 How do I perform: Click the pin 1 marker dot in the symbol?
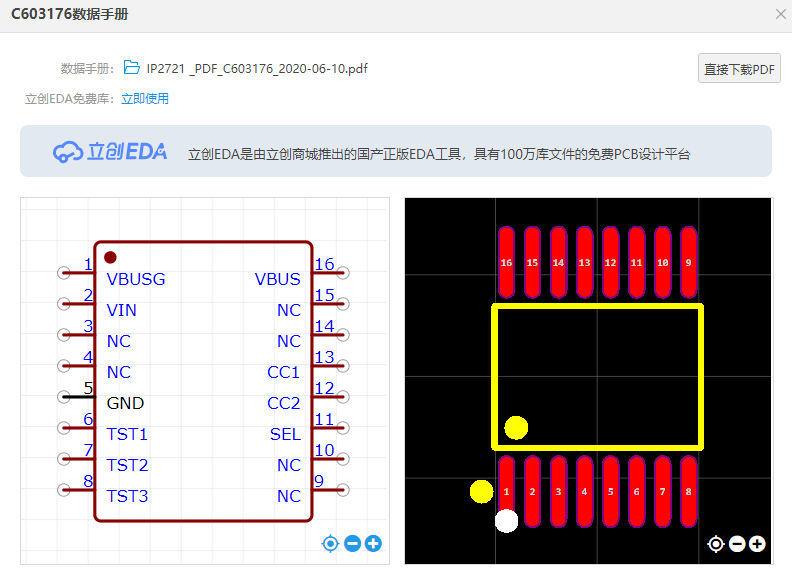(x=110, y=257)
